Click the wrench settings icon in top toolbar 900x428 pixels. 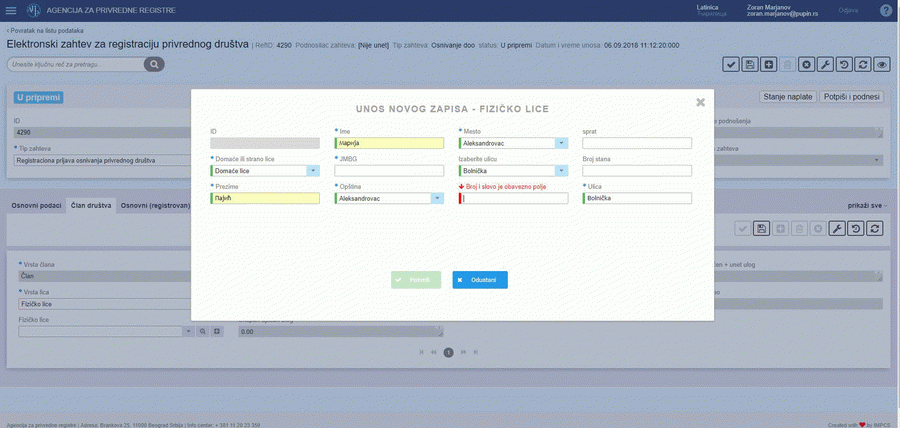point(825,64)
